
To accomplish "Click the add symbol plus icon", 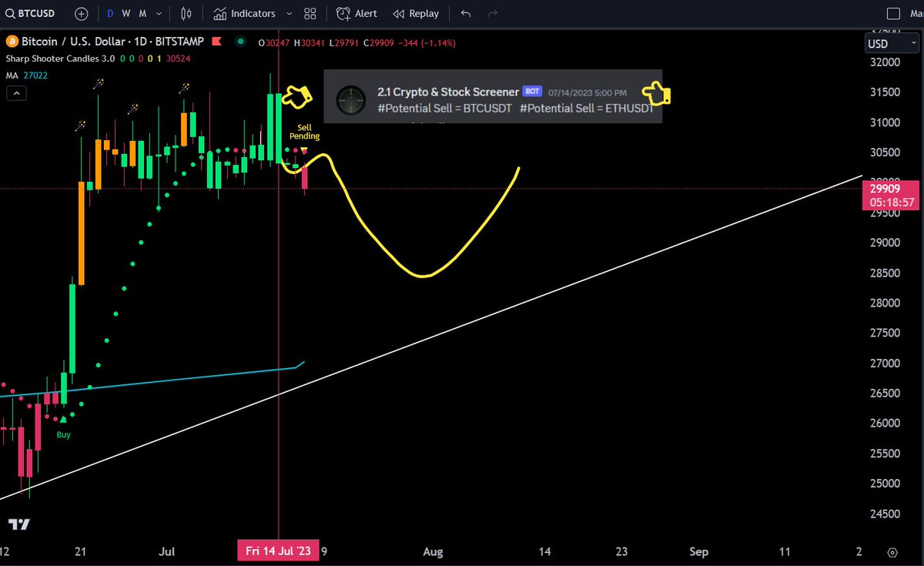I will (81, 13).
